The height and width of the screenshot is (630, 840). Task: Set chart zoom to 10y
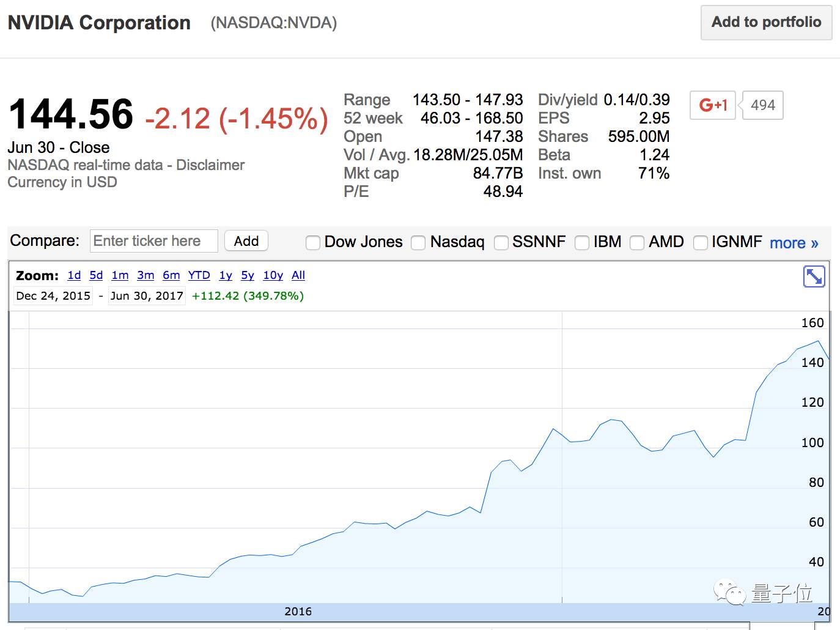(x=273, y=275)
